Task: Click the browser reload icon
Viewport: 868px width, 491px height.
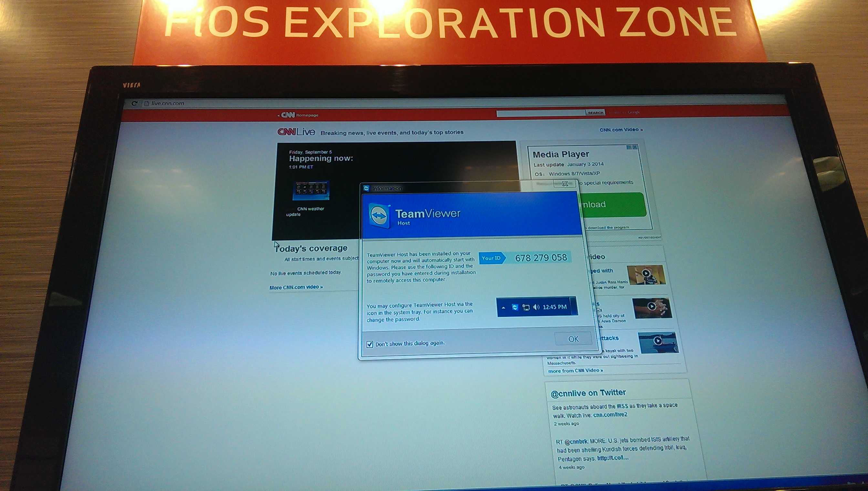Action: click(x=135, y=103)
